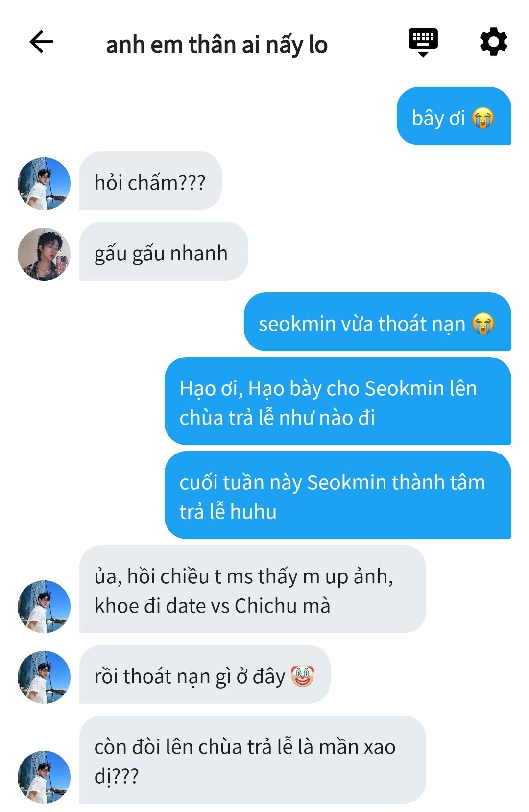Tap the clown emoji in message

coord(302,676)
